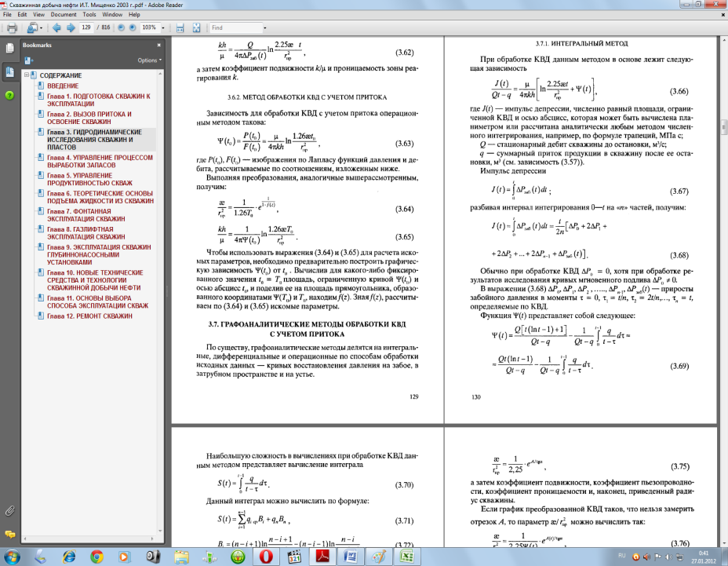Open bookmark Глава 12. РЕМОНТ СКВАЖИН

(89, 316)
